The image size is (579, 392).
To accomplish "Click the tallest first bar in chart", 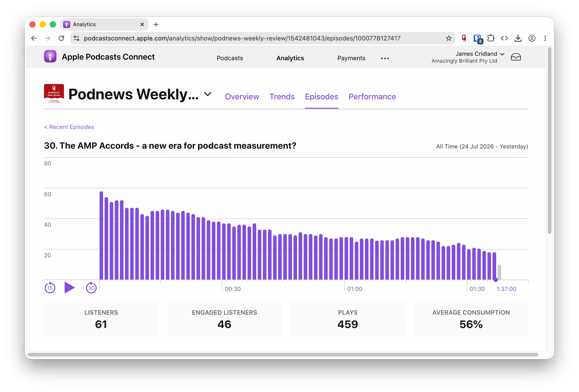I will click(x=101, y=236).
